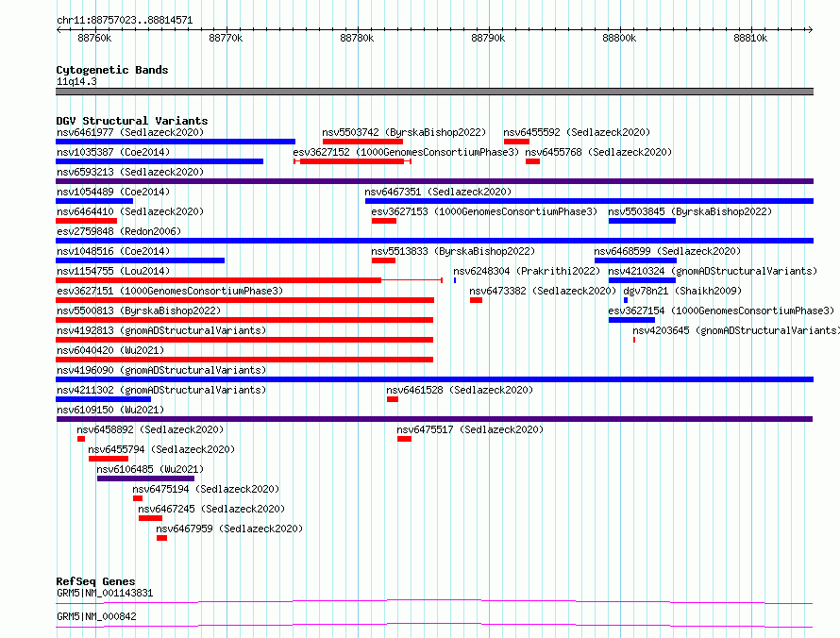Select nsv1154755 (Lou2014) variant label

click(113, 271)
